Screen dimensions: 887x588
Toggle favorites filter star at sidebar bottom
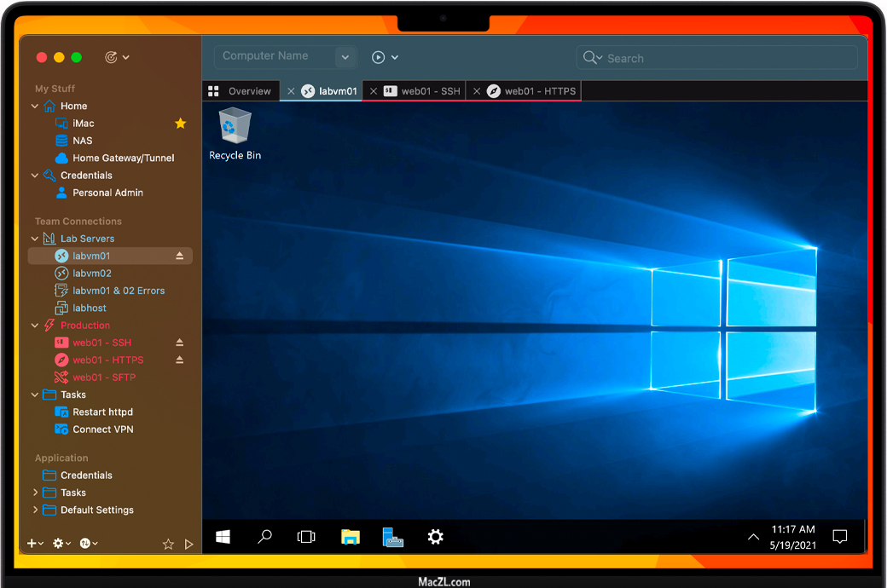tap(168, 544)
